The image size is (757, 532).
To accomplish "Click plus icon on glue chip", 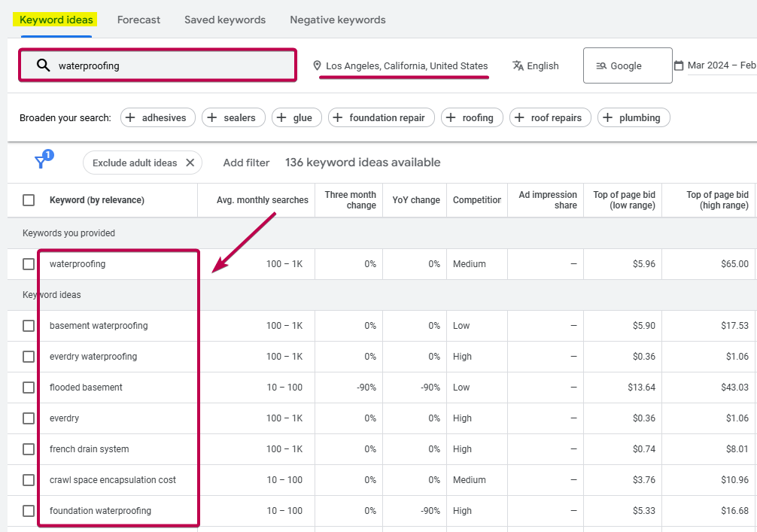I will coord(281,117).
